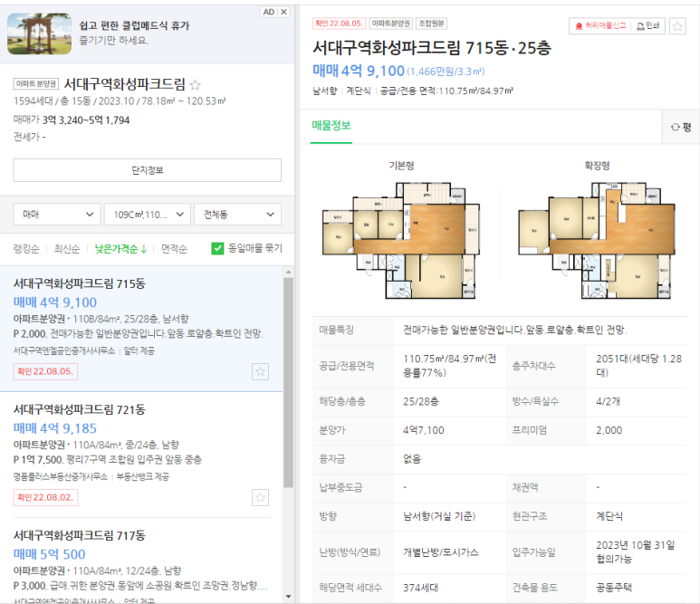Click 확인 22.08.05. badge on 715동 card
This screenshot has height=604, width=700.
45,371
